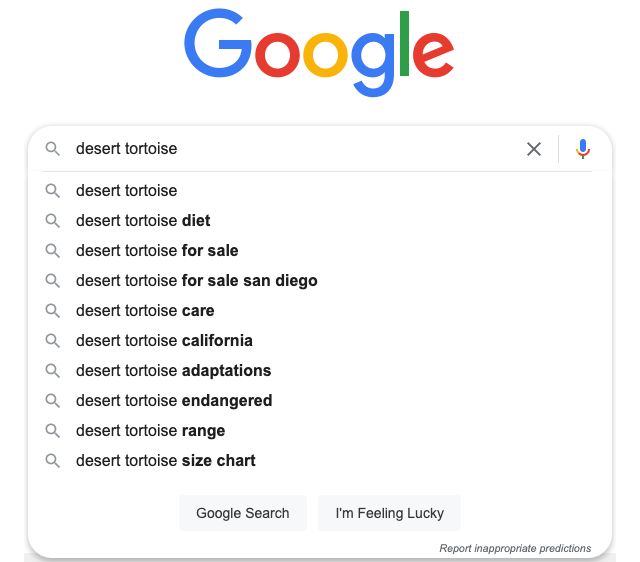Click the magnifier icon in the search box
This screenshot has height=562, width=640.
[53, 149]
